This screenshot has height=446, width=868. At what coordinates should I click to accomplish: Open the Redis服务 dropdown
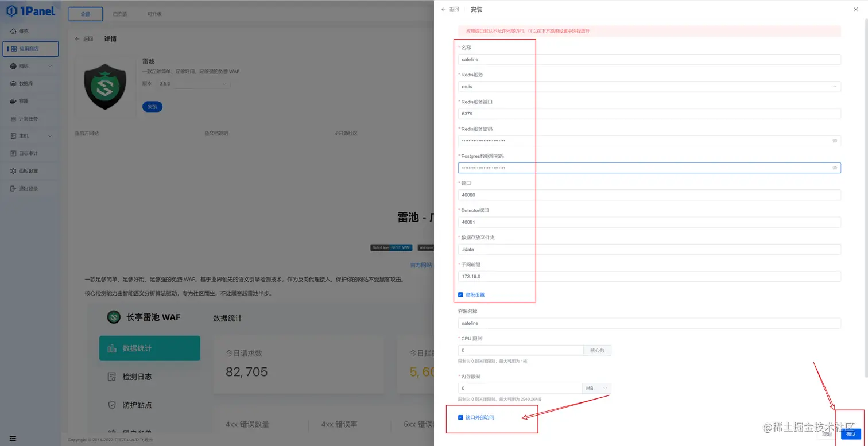click(649, 87)
